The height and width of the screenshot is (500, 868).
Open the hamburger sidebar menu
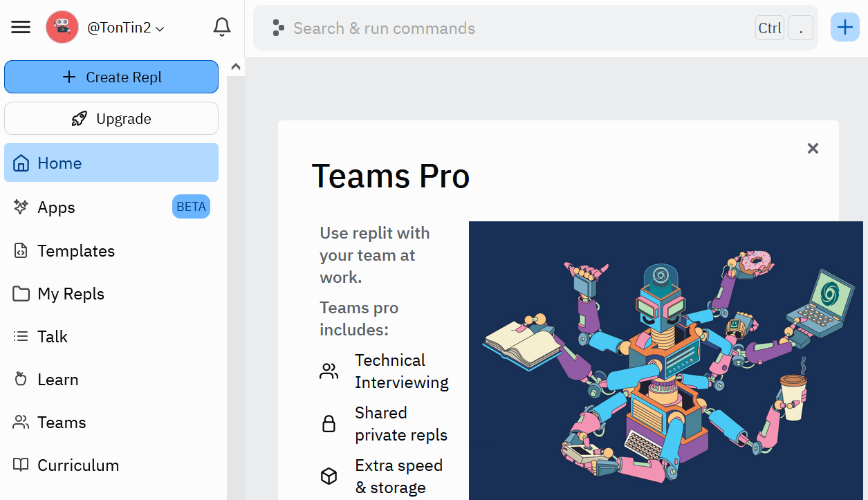21,28
